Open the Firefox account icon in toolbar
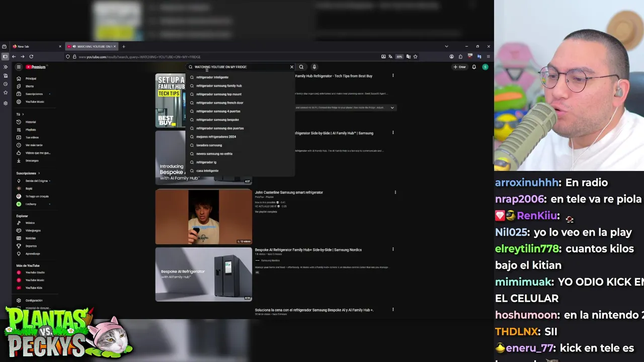This screenshot has width=644, height=362. tap(451, 57)
